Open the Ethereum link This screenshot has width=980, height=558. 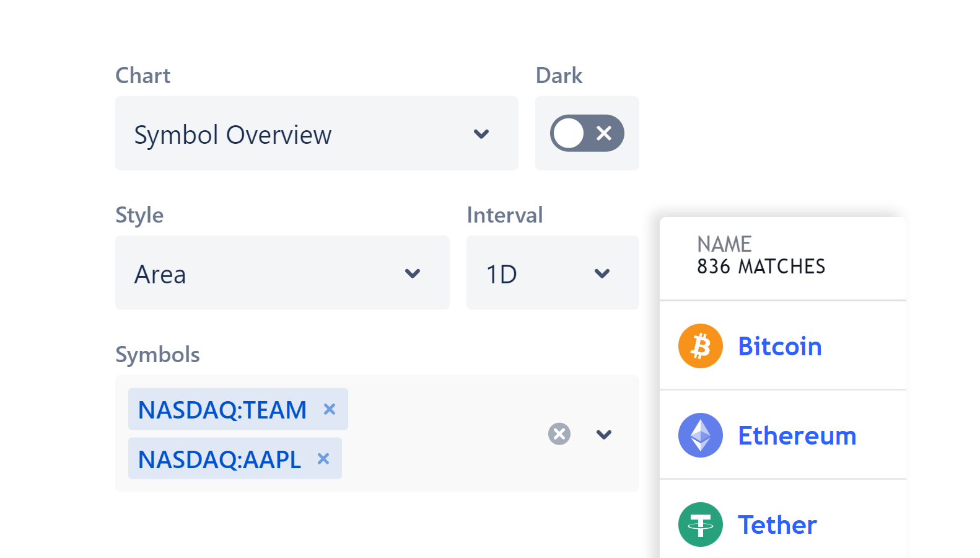[x=797, y=435]
